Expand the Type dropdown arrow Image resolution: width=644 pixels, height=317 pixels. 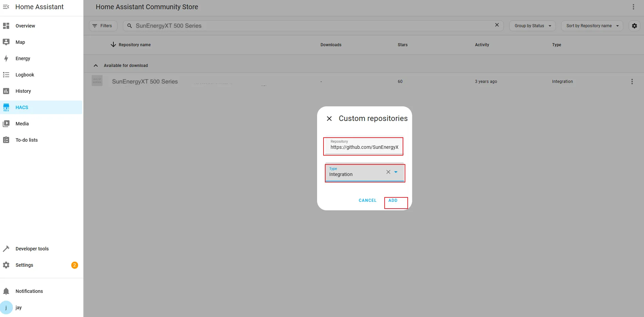(396, 172)
